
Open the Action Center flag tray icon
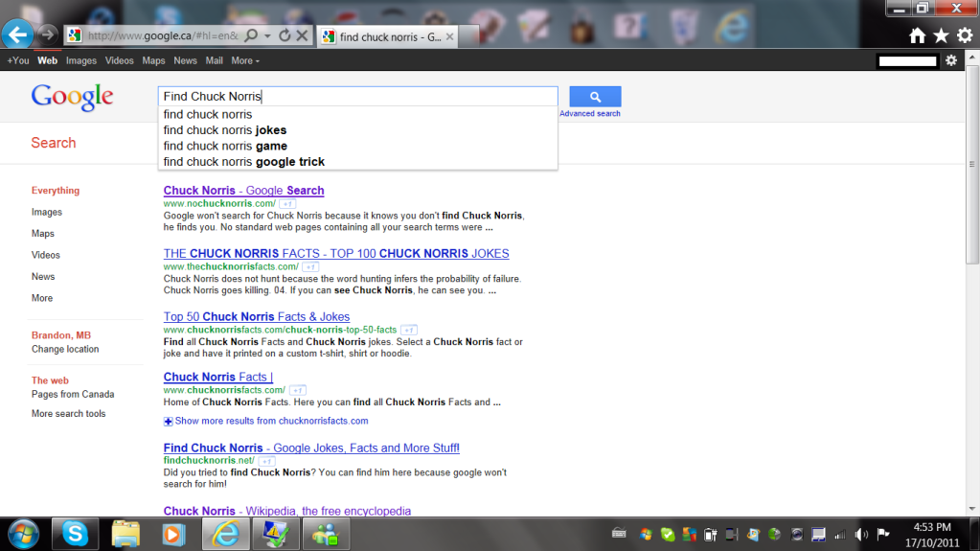883,534
